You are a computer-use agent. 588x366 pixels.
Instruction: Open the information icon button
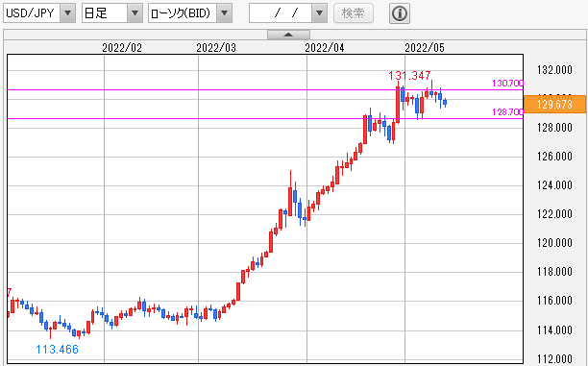(x=400, y=13)
